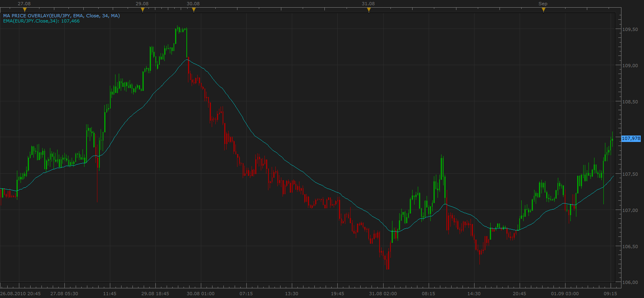Click the EMA line at its 109 peak
The height and width of the screenshot is (298, 644).
pos(188,60)
